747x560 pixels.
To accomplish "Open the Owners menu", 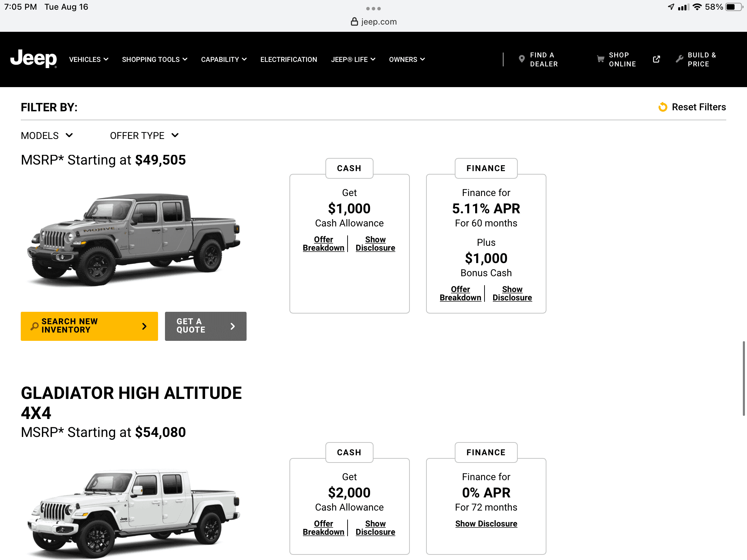I will tap(407, 59).
